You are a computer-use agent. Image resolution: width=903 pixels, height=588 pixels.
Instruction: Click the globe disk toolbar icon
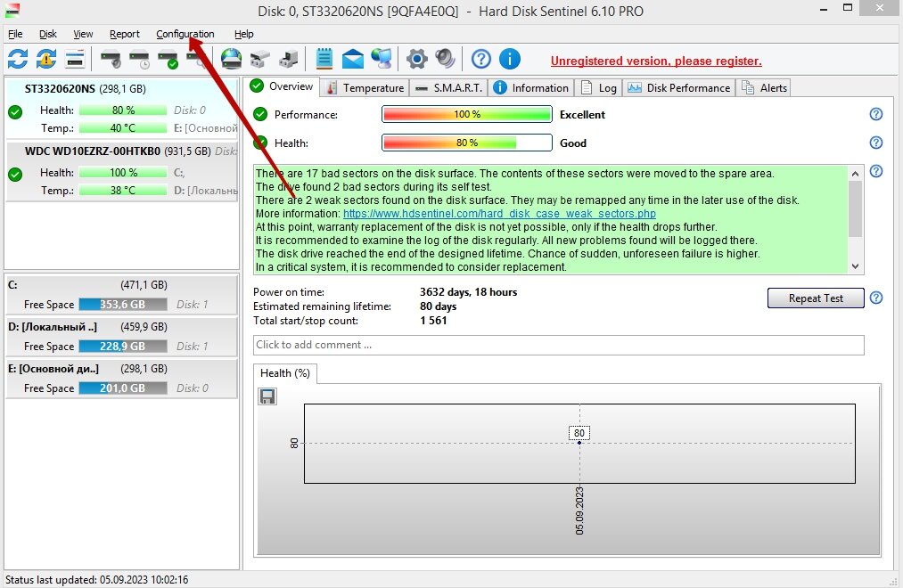232,59
